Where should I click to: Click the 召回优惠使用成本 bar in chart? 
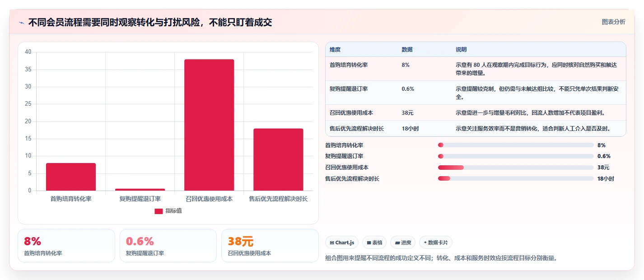(x=209, y=125)
